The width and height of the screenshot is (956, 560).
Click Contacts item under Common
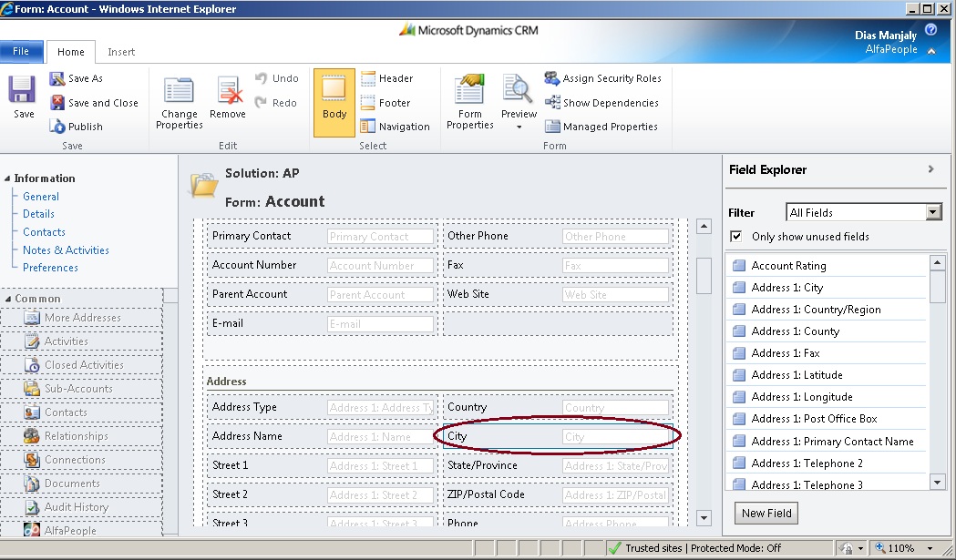coord(82,412)
